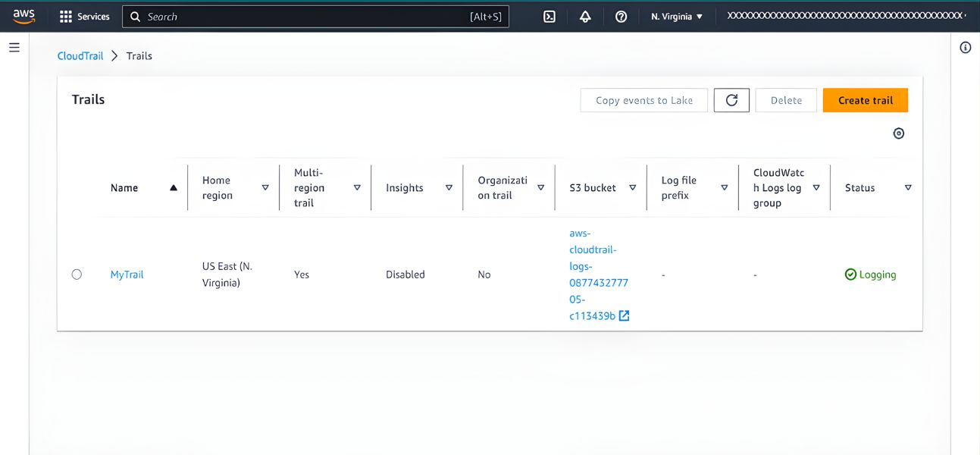Click the Create trail button
Screen dimensions: 980x455
[865, 99]
